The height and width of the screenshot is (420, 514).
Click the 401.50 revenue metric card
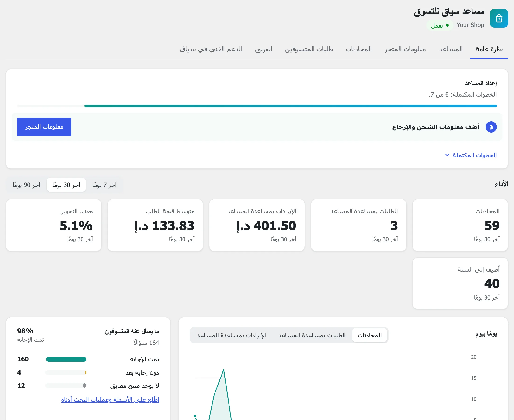pos(257,225)
